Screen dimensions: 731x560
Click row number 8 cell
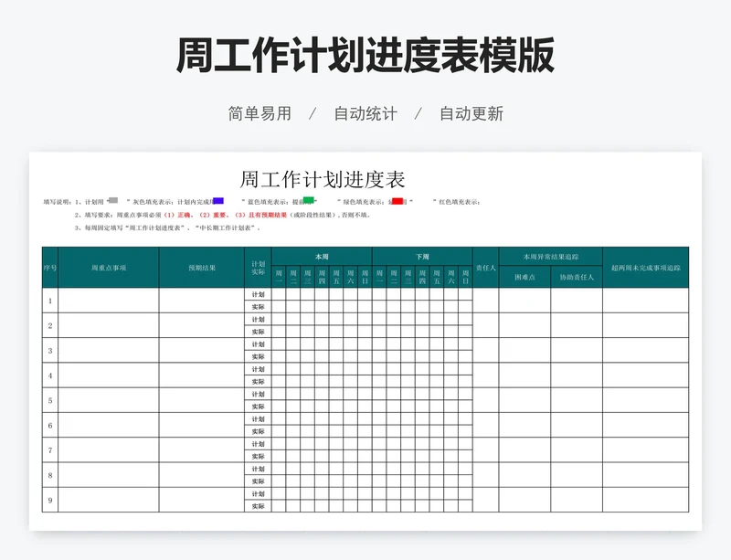click(x=50, y=475)
